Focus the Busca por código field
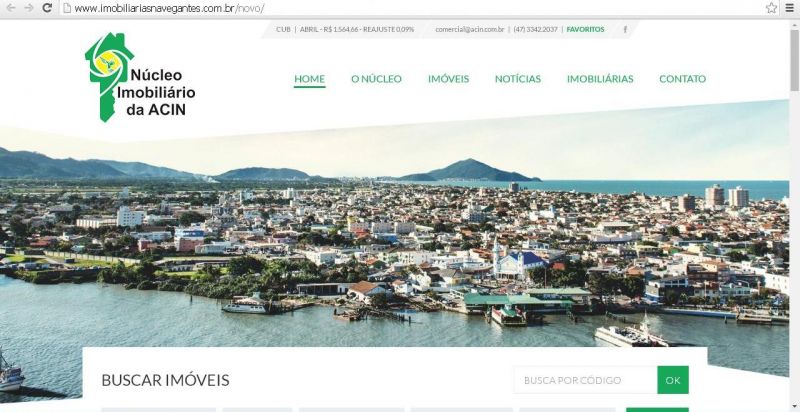The image size is (800, 412). point(585,380)
